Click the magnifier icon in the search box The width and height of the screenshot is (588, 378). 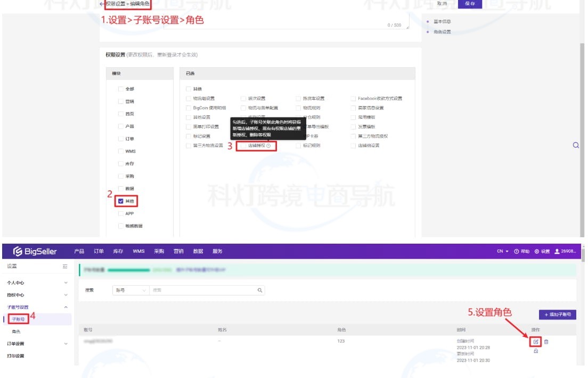260,291
